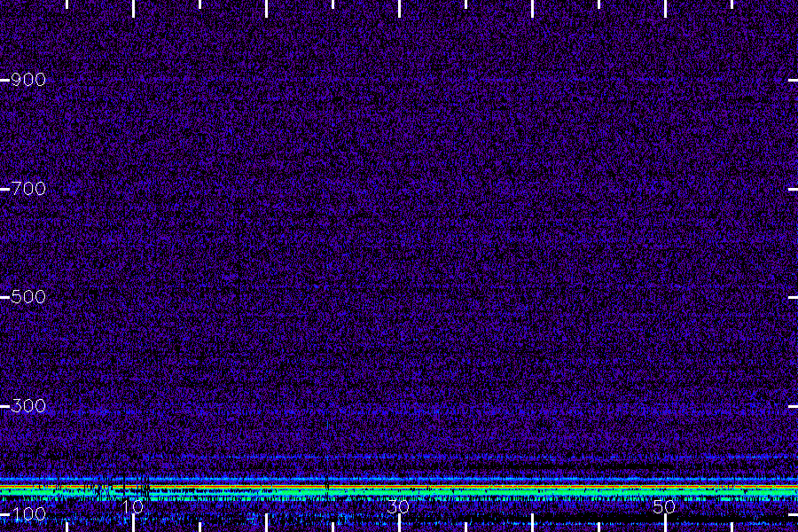Click the 100 frequency axis label
Screen dimensions: 798x532
click(28, 514)
